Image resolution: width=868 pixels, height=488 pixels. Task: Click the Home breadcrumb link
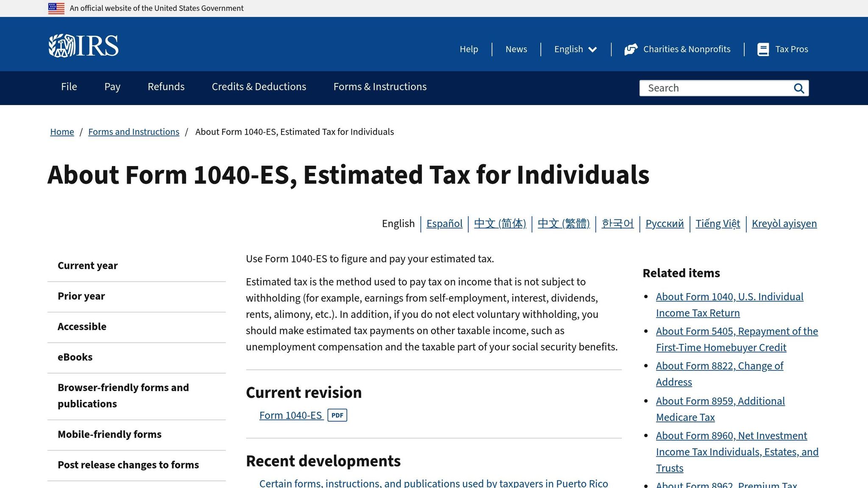tap(62, 132)
